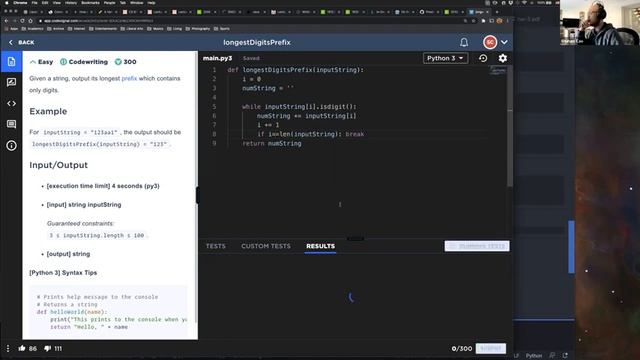
Task: Click the address bar search lens icon
Action: pyautogui.click(x=465, y=20)
